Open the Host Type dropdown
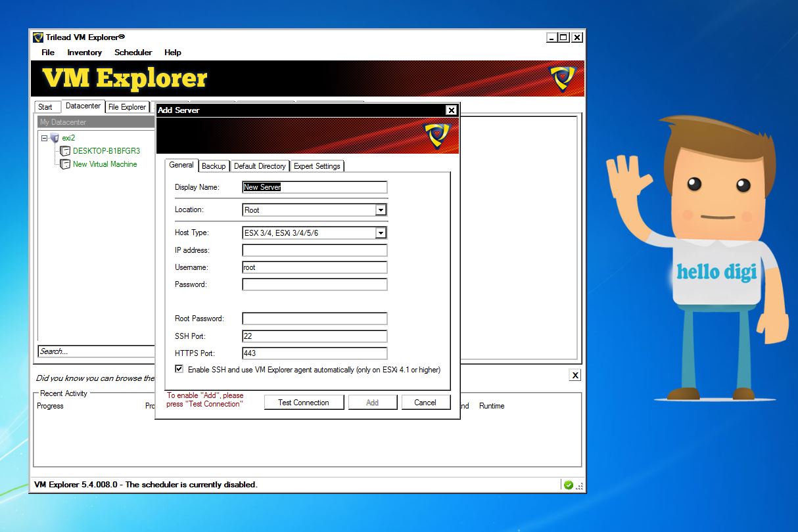The image size is (798, 532). (381, 233)
